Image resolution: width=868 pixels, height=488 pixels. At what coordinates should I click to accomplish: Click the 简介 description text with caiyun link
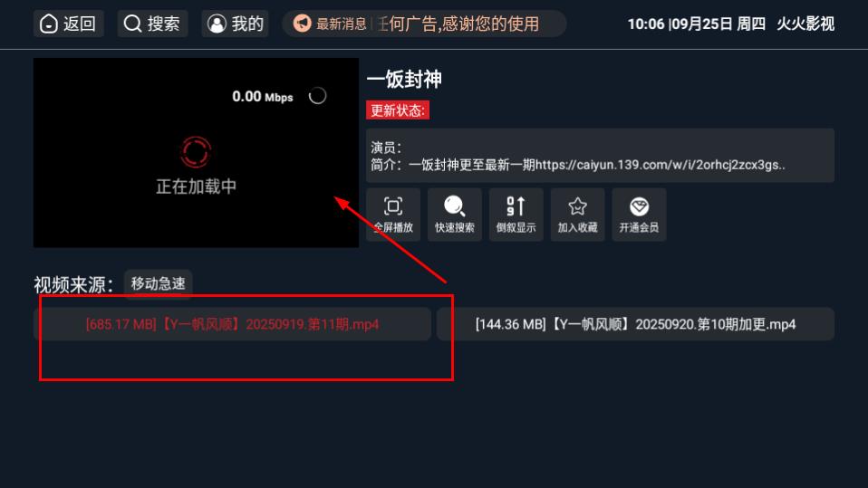(578, 165)
